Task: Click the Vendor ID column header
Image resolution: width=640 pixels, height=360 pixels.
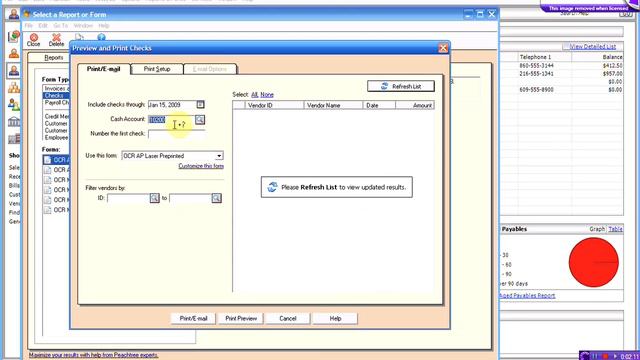Action: point(274,105)
